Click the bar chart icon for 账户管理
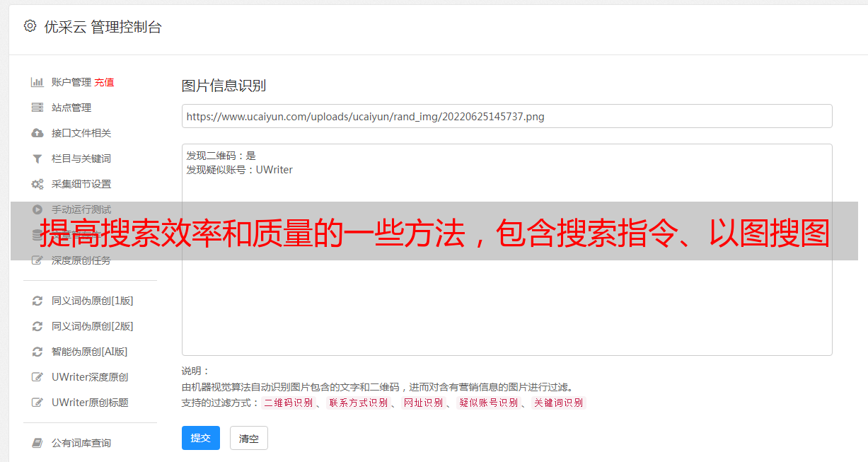 (37, 82)
